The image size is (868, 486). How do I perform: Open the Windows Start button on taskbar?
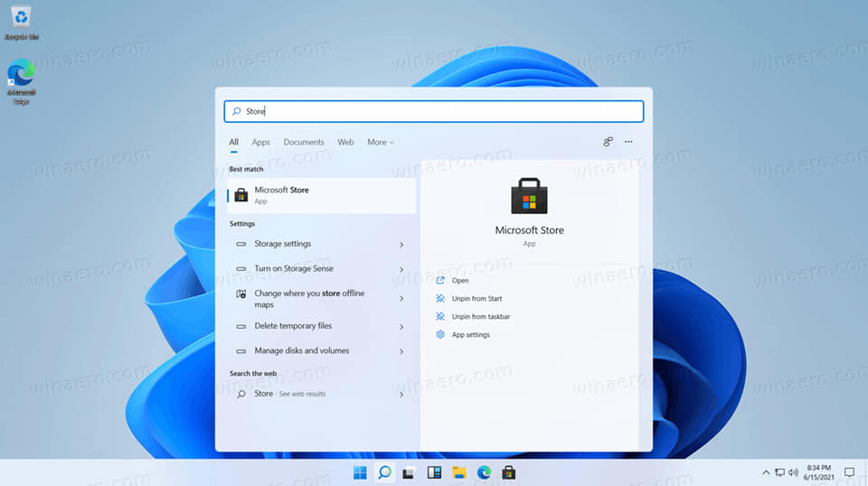360,472
